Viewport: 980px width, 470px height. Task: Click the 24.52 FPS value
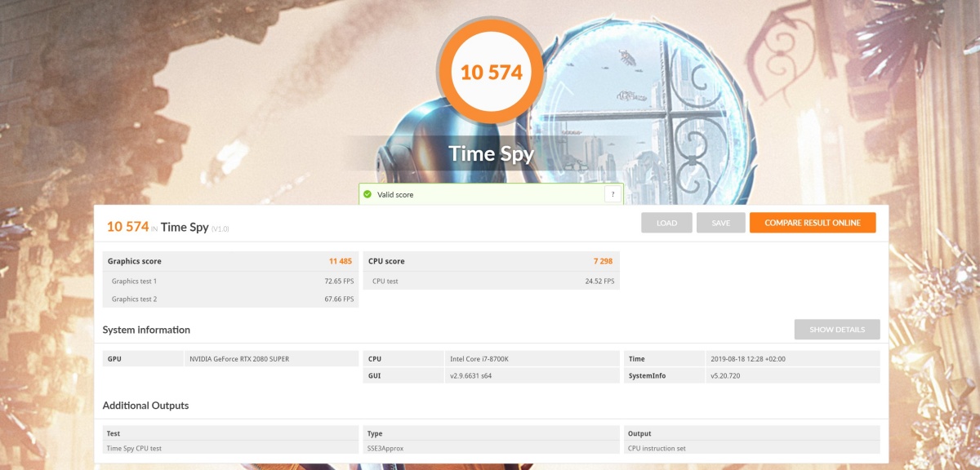tap(600, 282)
